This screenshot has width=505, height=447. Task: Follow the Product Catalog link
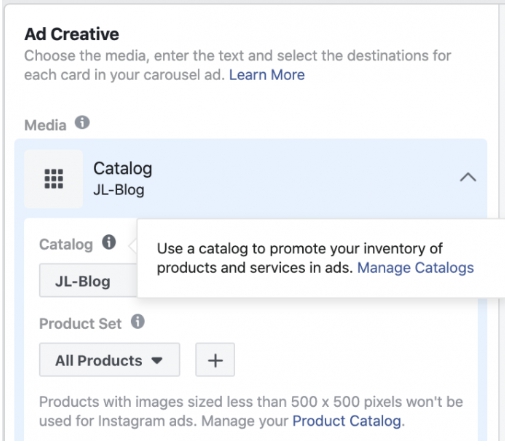click(347, 421)
